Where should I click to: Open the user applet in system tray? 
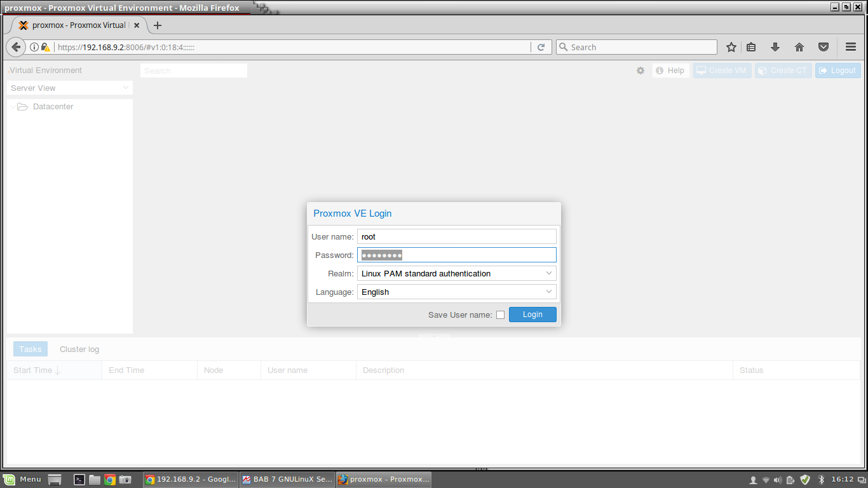[753, 480]
